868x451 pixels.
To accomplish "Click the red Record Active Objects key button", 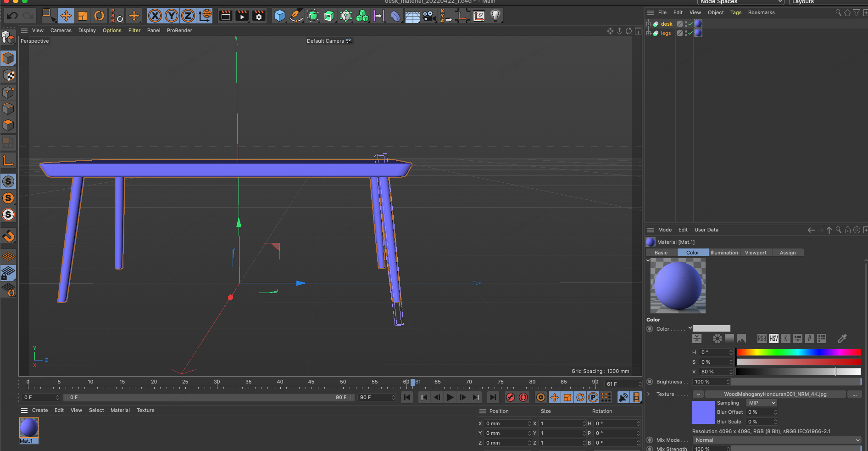I will coord(511,397).
